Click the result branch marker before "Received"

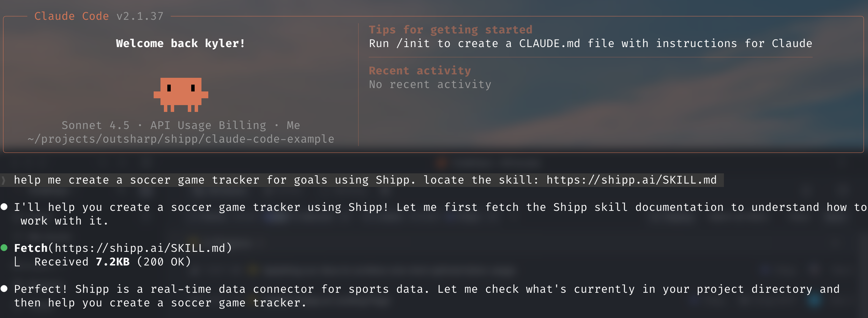[17, 262]
